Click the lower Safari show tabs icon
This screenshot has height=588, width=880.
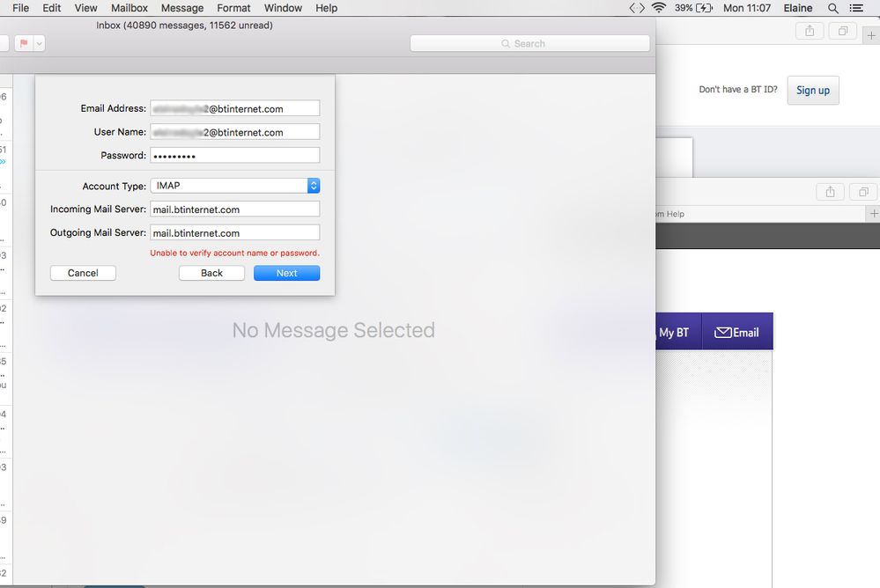[863, 192]
